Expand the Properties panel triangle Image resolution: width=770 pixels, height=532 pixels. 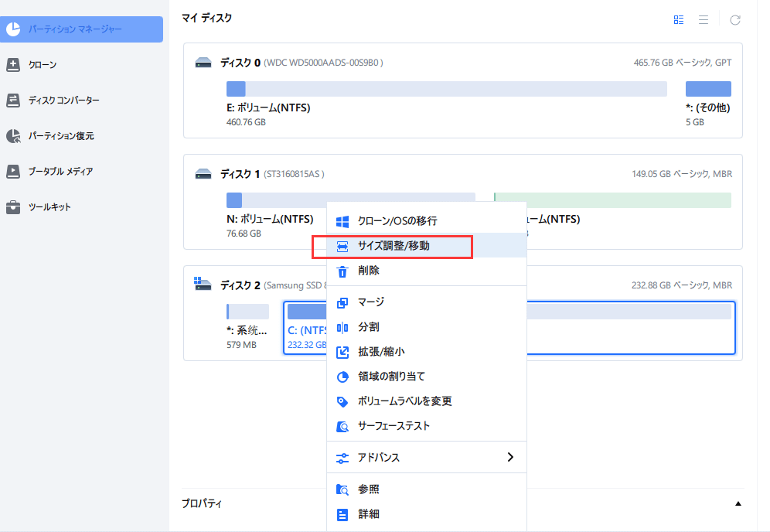pyautogui.click(x=738, y=503)
